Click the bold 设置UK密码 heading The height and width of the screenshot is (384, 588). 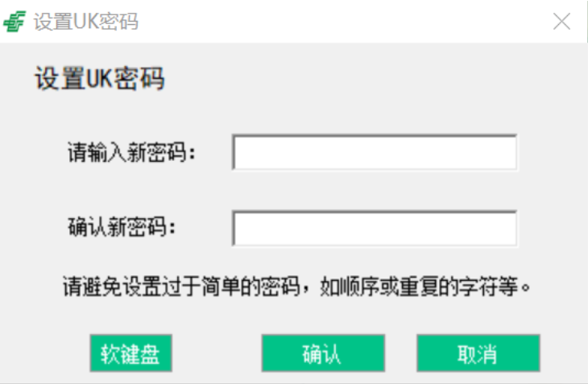coord(100,78)
